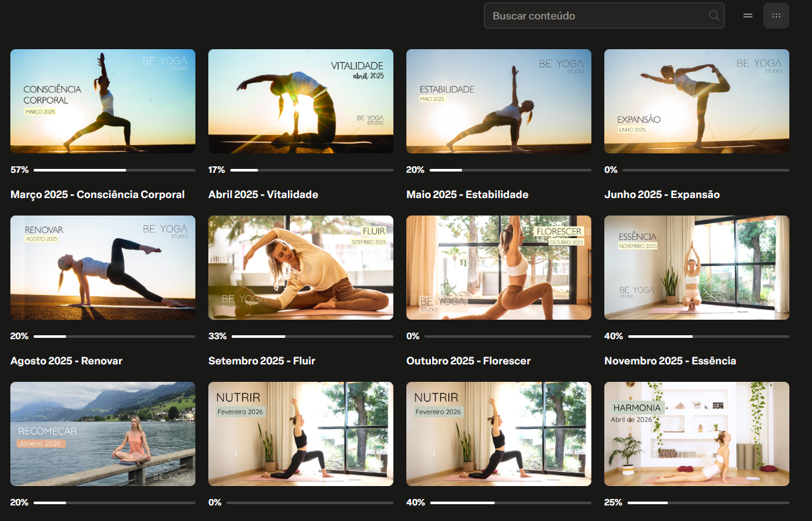Click the progress bar under Harmonia thumbnail

pyautogui.click(x=708, y=503)
